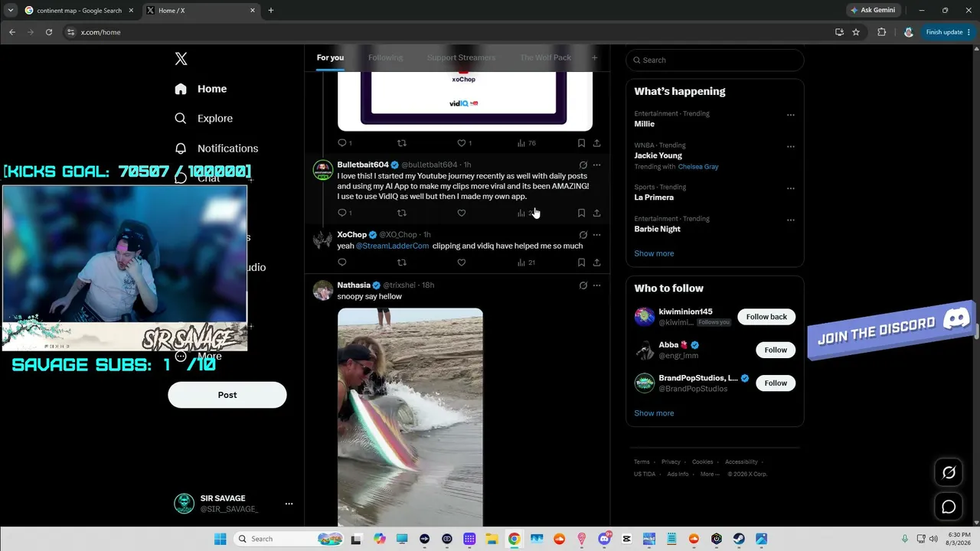Screen dimensions: 980x551
Task: Open the Windows Start menu
Action: [220, 539]
